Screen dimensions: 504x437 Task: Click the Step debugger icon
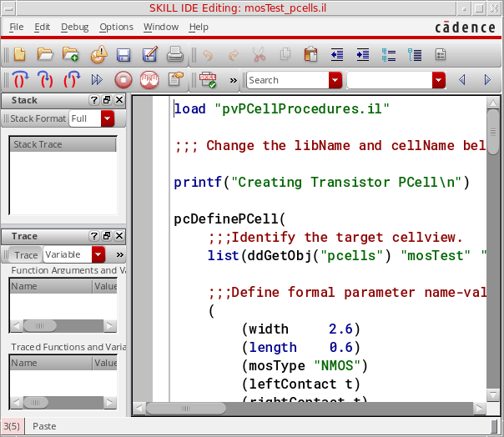(x=20, y=79)
